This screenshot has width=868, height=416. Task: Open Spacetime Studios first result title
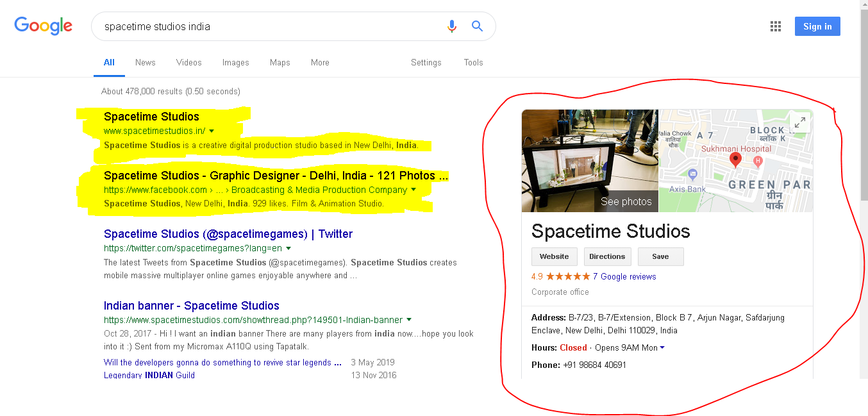pyautogui.click(x=151, y=117)
